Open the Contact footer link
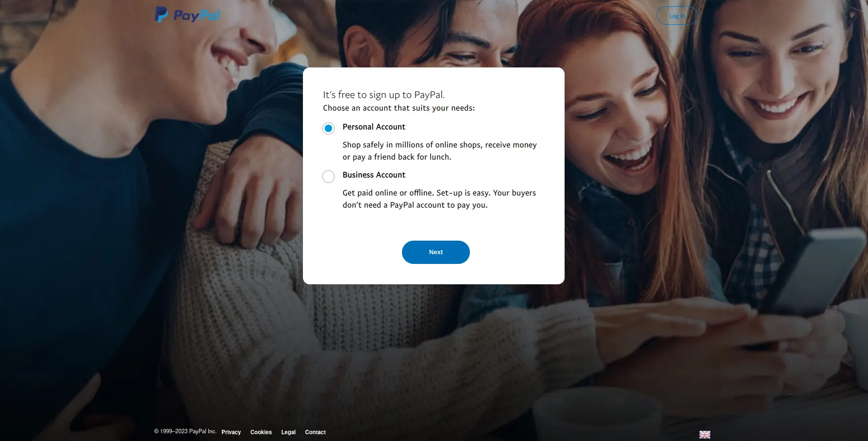868x441 pixels. pyautogui.click(x=316, y=432)
